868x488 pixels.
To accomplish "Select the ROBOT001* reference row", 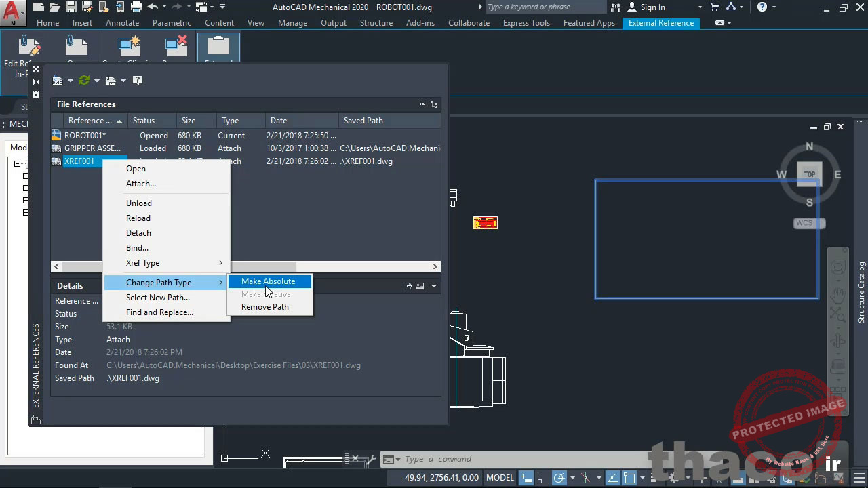I will [245, 136].
